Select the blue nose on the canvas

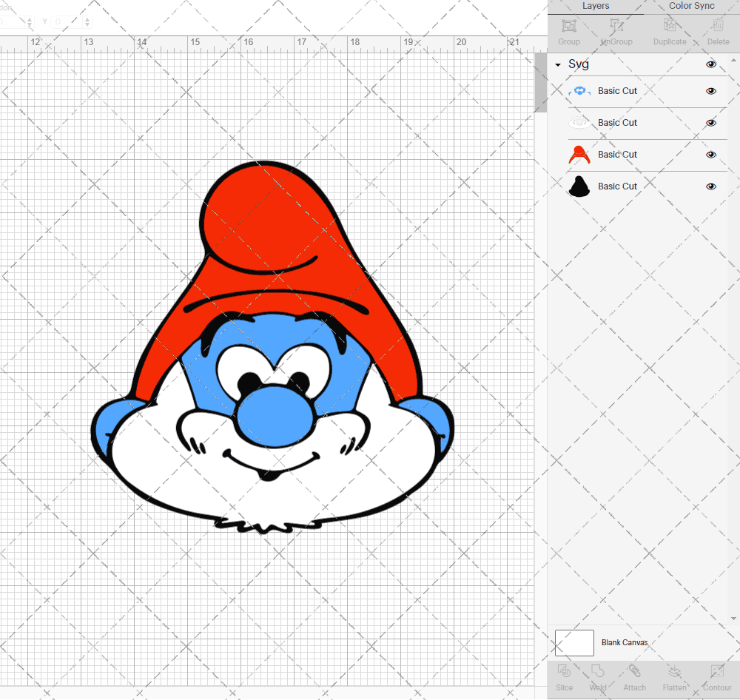(275, 417)
